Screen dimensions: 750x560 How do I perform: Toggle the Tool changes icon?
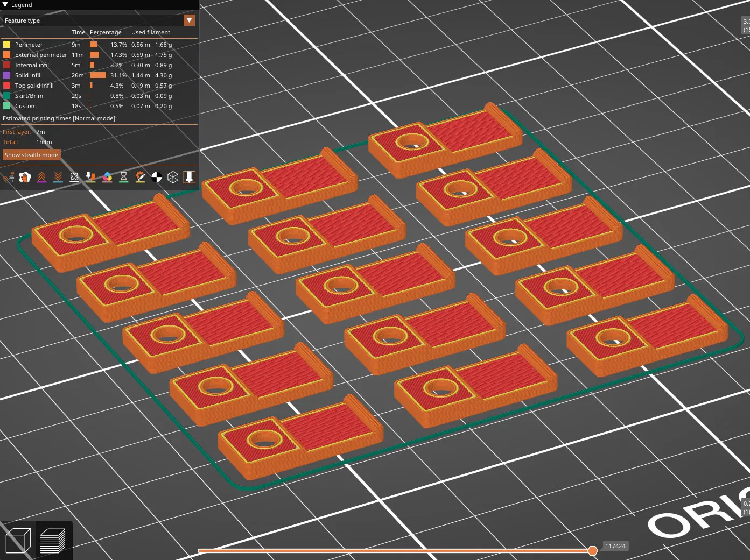(91, 177)
